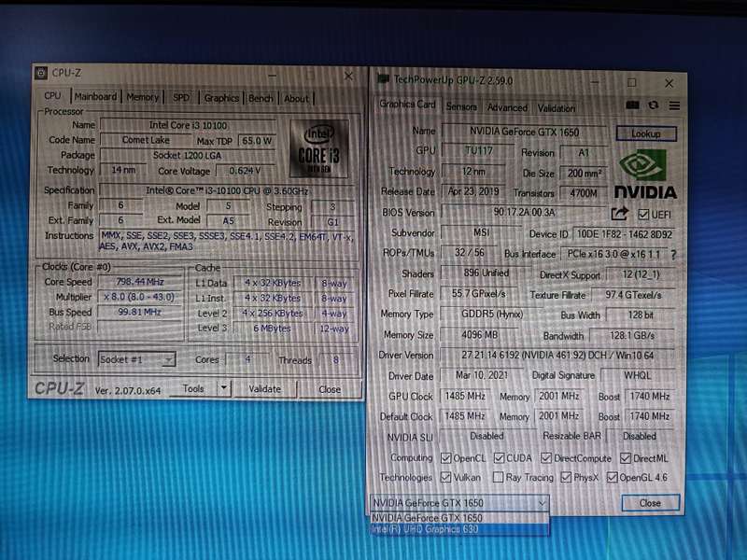Click the Code Name value Comet Lake

point(146,140)
